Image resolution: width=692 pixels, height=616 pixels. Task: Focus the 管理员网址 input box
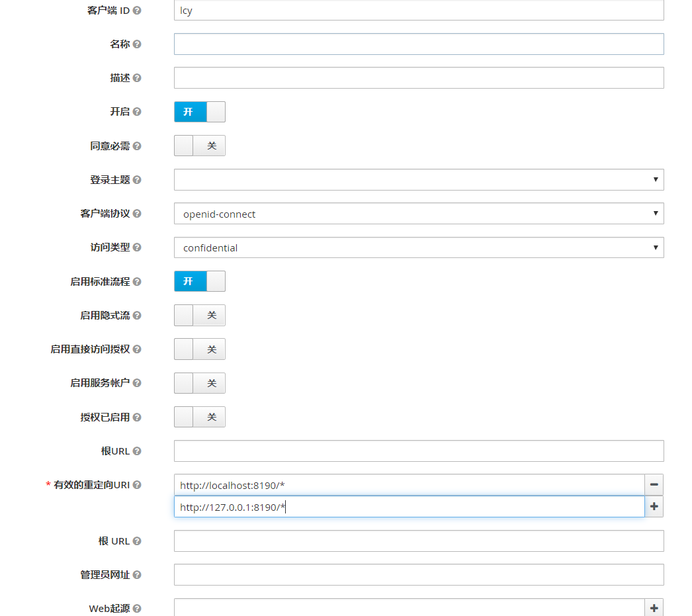click(x=418, y=575)
